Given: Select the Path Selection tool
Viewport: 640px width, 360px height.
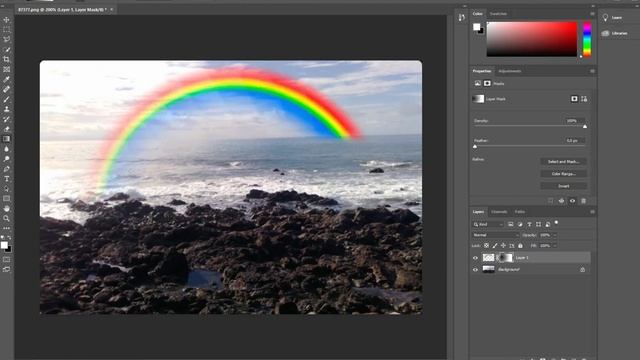Looking at the screenshot, I should (7, 189).
